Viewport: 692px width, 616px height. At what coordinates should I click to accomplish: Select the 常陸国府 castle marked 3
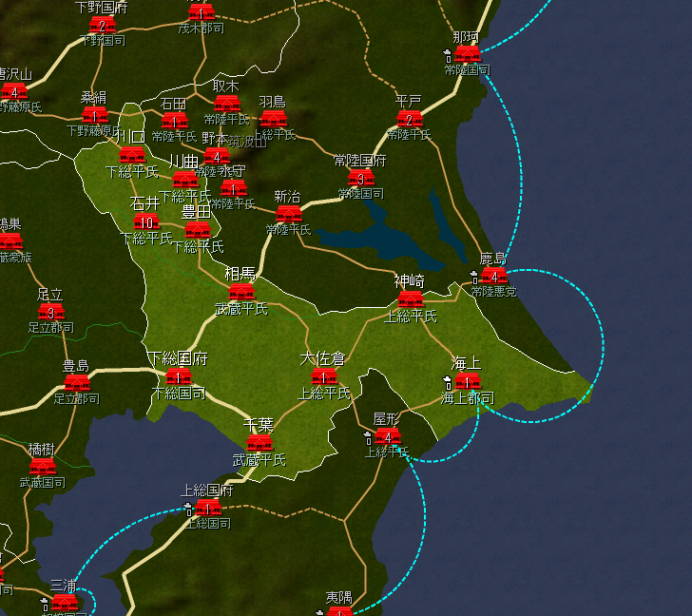coord(361,179)
